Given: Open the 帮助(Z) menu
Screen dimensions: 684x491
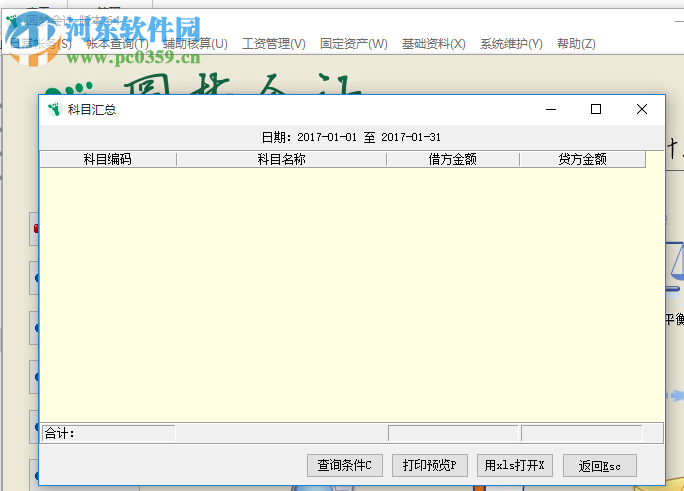Looking at the screenshot, I should [x=576, y=44].
